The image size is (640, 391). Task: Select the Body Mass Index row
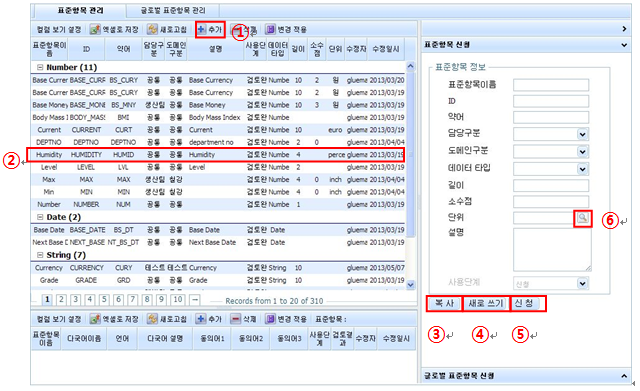[x=218, y=117]
